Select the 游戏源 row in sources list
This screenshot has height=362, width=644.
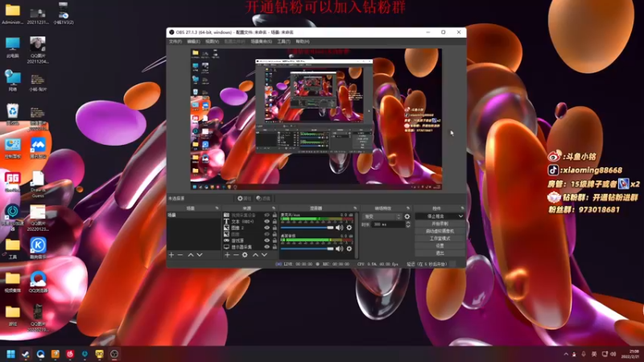250,241
